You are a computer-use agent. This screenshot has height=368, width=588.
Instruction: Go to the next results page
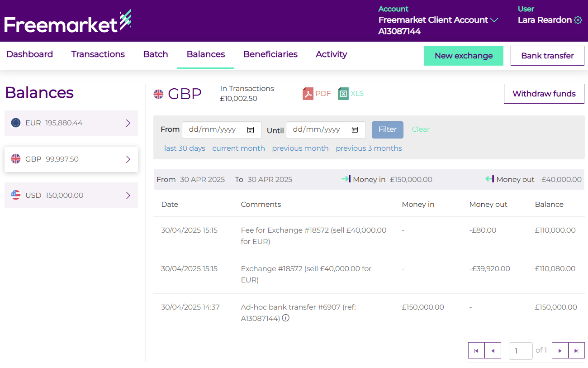[x=560, y=350]
